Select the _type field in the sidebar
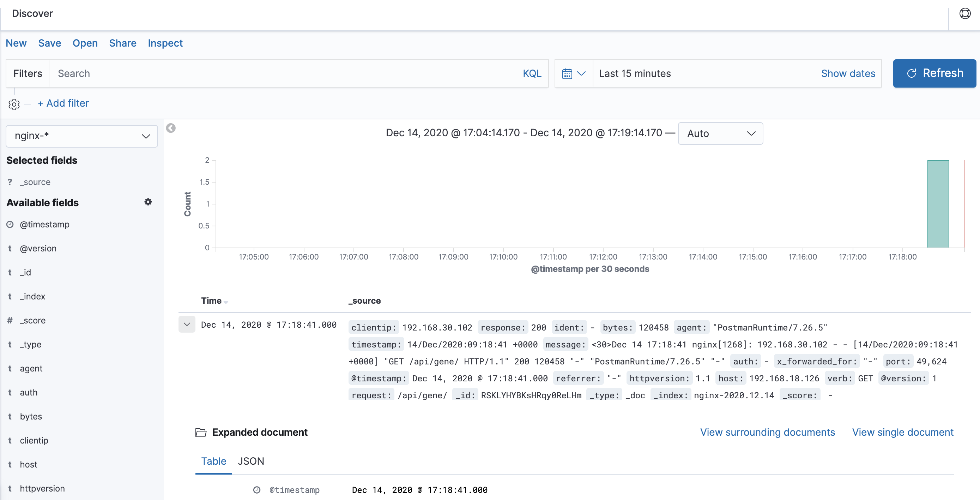This screenshot has width=980, height=500. pos(30,344)
